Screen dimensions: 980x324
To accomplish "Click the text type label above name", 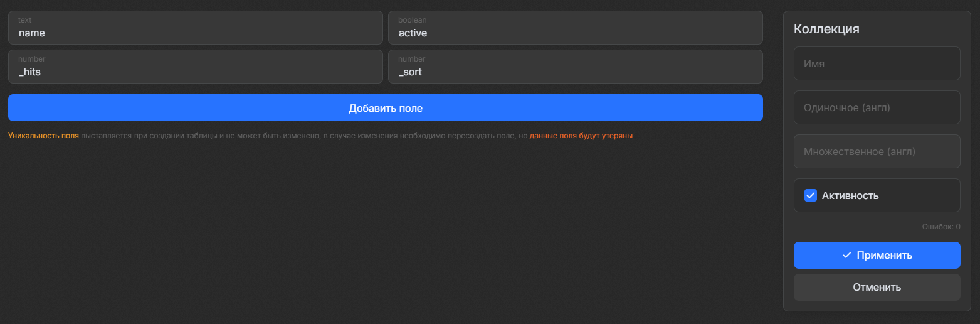I will point(24,20).
